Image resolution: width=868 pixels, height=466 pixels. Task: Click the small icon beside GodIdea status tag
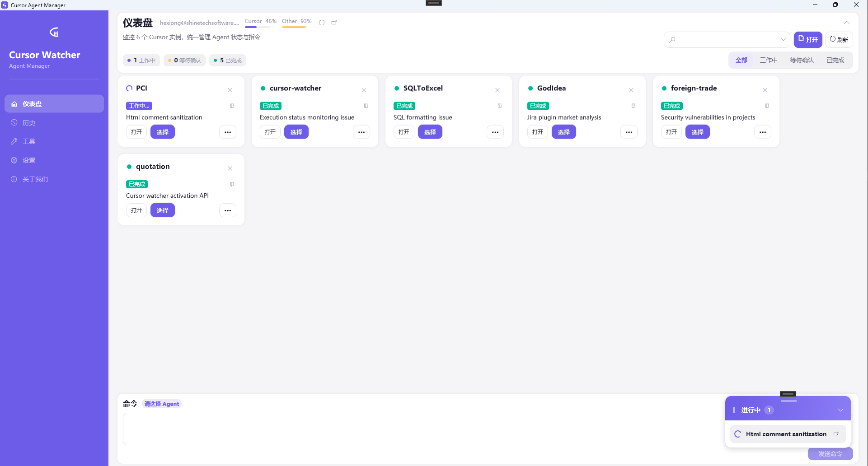(x=633, y=106)
